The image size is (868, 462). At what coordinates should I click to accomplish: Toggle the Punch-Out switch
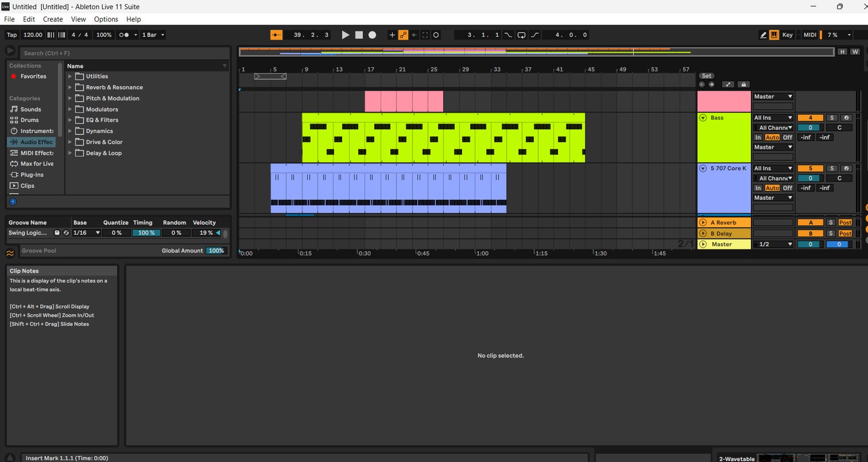pyautogui.click(x=534, y=35)
